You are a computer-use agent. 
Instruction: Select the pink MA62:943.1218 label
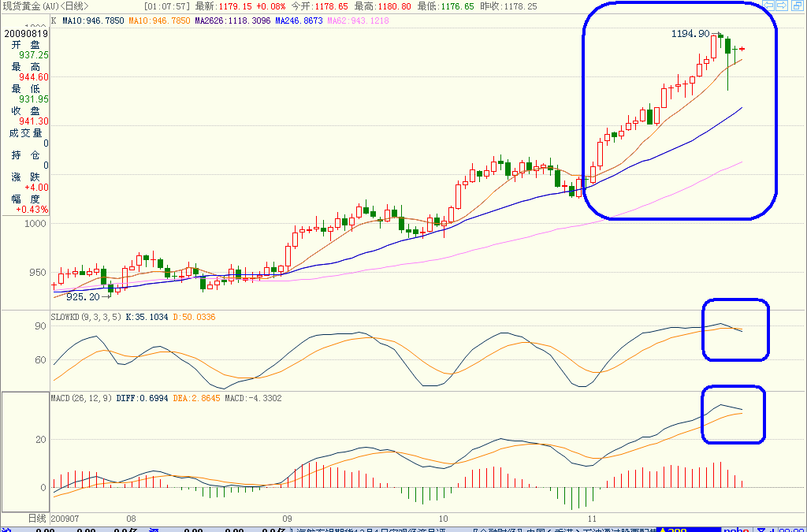click(359, 21)
